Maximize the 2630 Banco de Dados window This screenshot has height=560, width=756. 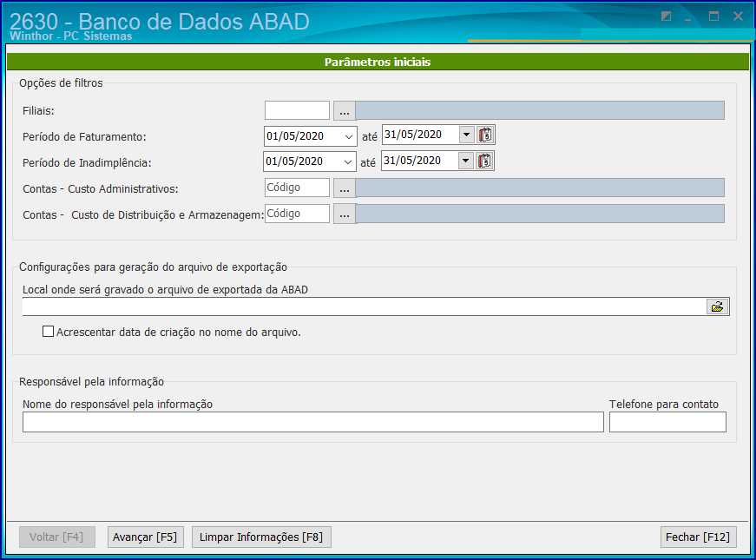713,16
